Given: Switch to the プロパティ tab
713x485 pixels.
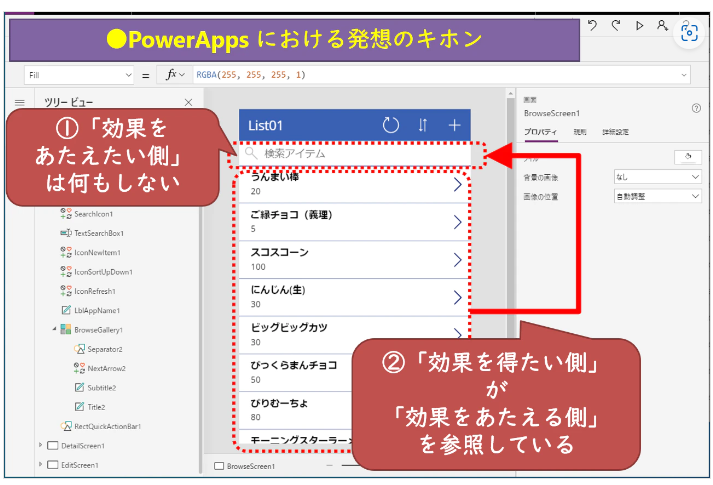Looking at the screenshot, I should tap(540, 132).
